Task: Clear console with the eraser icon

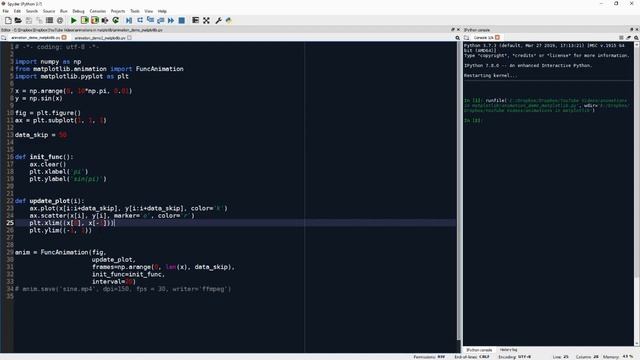Action: click(x=629, y=38)
